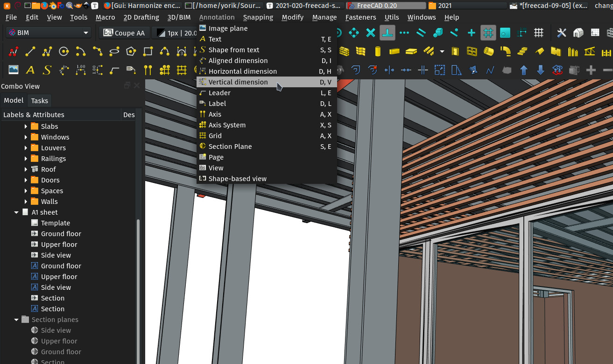The height and width of the screenshot is (364, 613).
Task: Expand the Walls item in the tree
Action: click(27, 201)
